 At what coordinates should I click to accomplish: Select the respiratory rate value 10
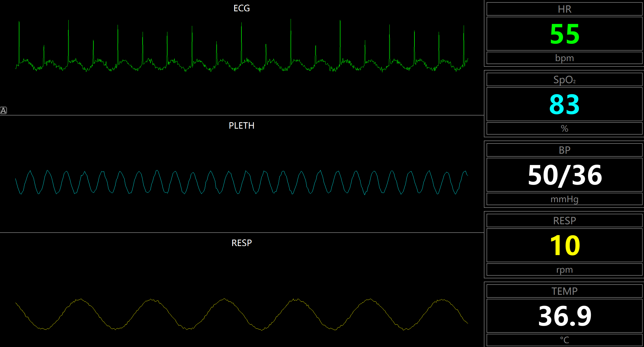[x=564, y=246]
